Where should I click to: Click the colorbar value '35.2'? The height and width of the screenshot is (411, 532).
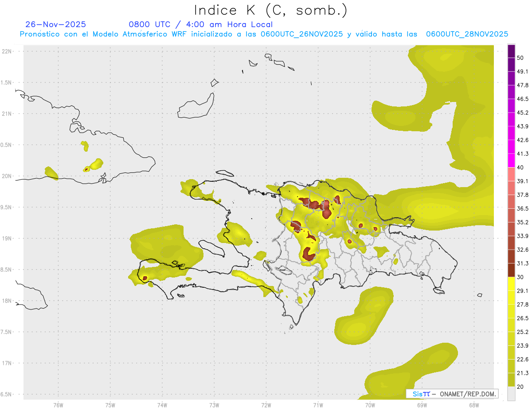click(x=522, y=222)
